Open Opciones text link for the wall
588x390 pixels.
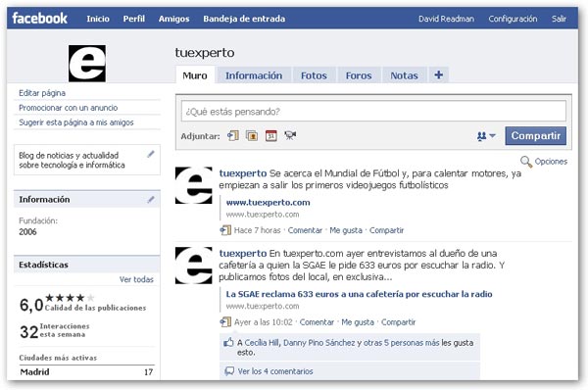[x=551, y=162]
